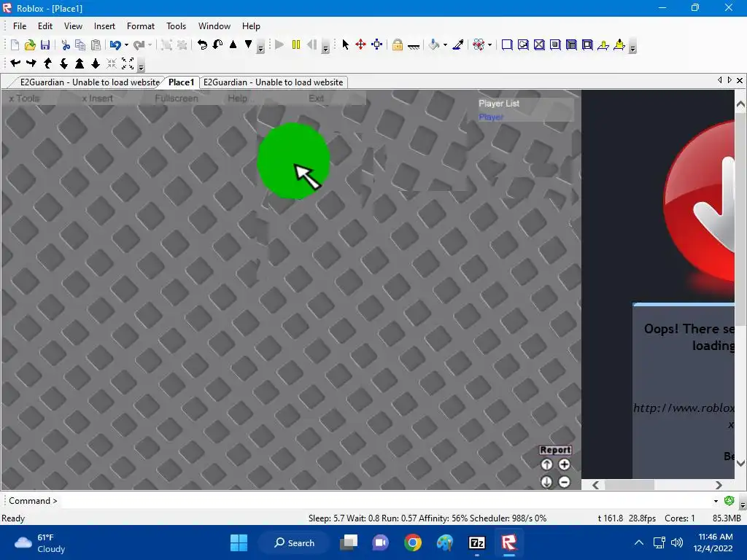
Task: Open the View menu
Action: coord(74,26)
